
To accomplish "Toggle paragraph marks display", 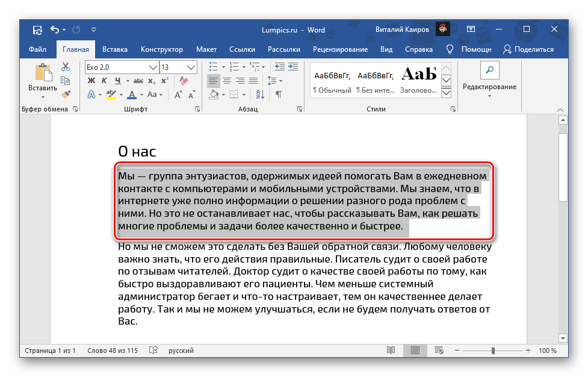I will click(279, 94).
